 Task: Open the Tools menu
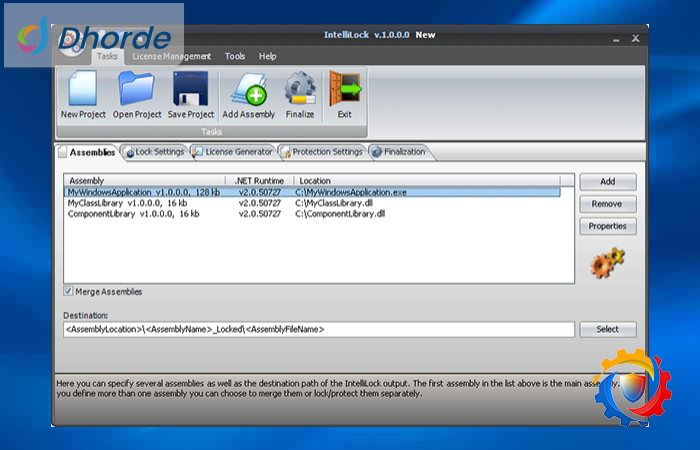(235, 57)
